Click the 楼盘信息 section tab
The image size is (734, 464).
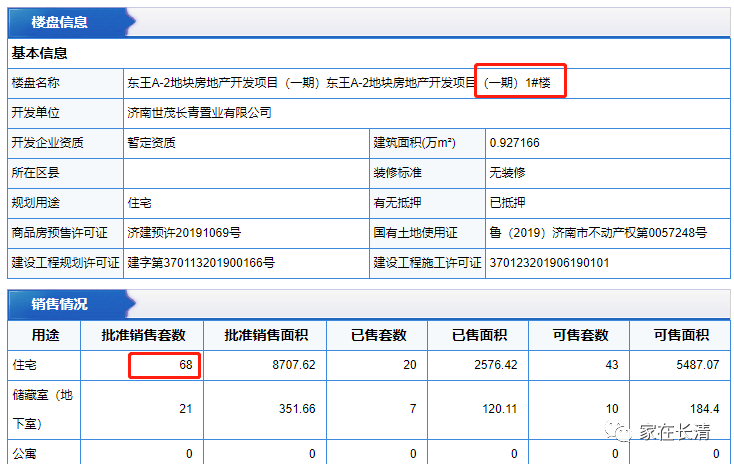click(x=58, y=21)
